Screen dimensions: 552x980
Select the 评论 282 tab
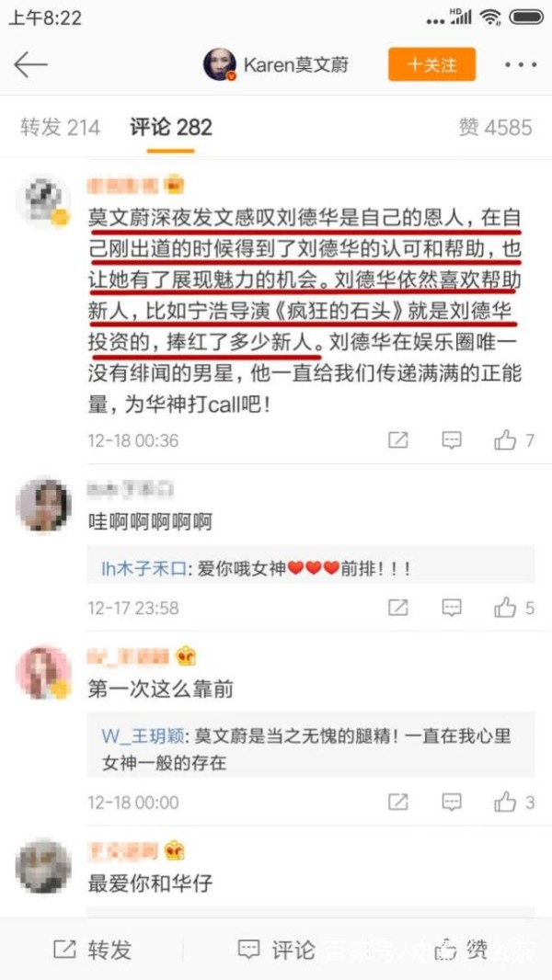[171, 128]
